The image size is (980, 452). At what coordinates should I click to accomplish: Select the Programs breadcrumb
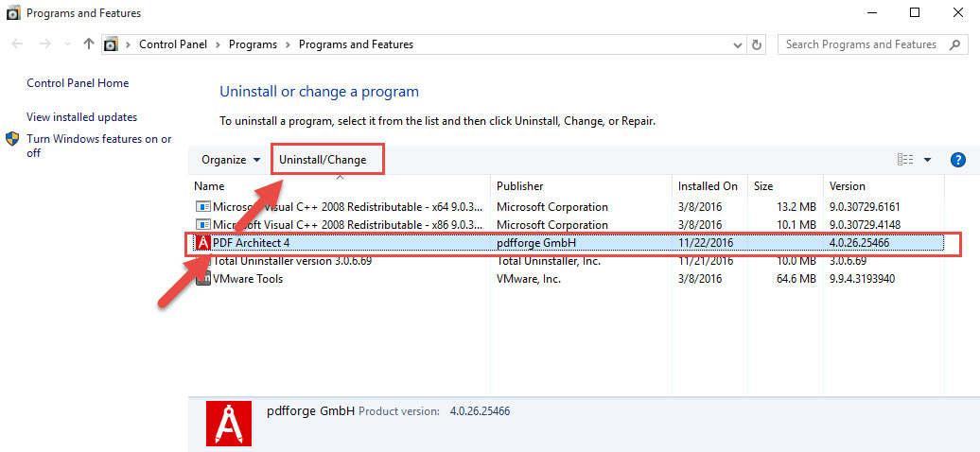tap(253, 44)
